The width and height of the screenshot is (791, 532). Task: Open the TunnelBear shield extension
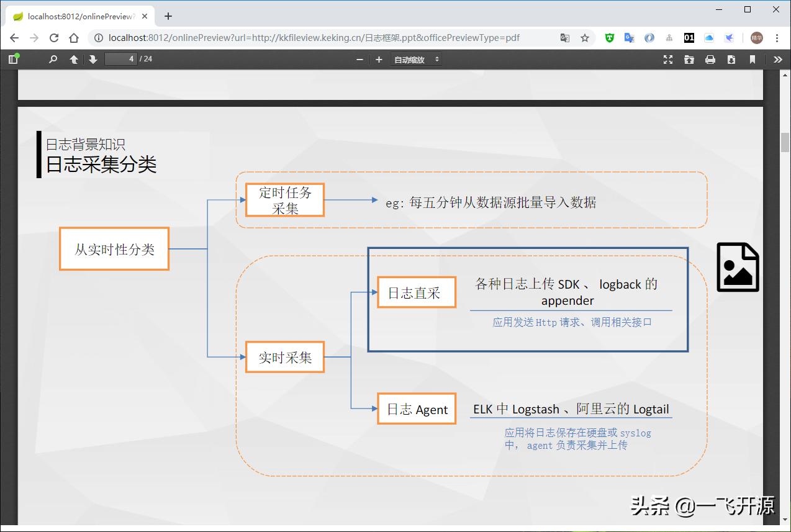[609, 38]
